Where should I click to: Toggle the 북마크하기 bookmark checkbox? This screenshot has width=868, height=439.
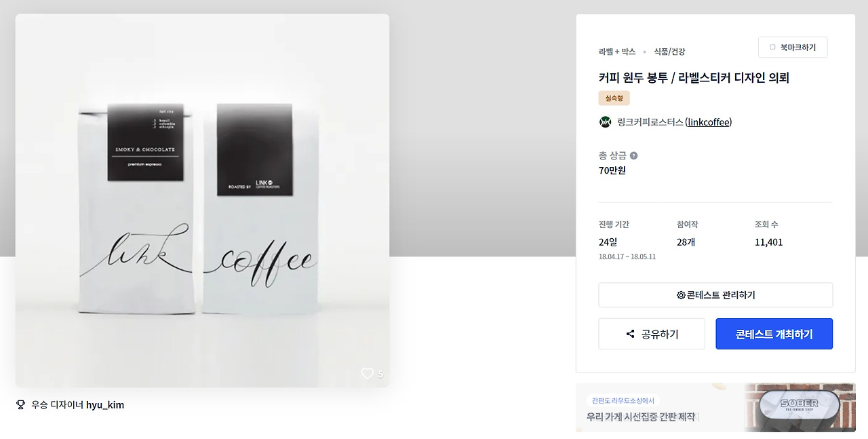772,47
